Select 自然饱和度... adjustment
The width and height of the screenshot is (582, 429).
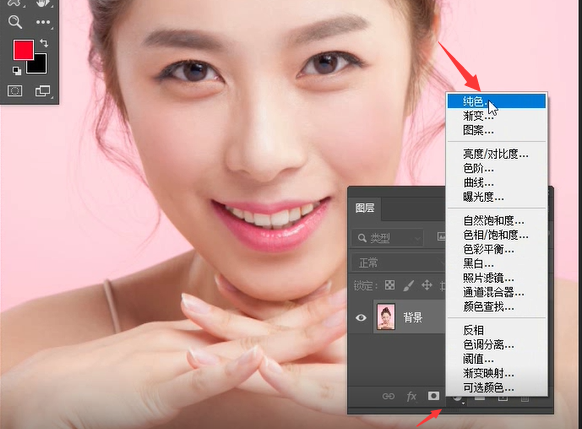click(496, 221)
